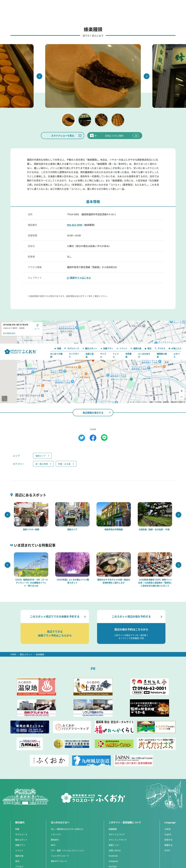Viewport: 186px width, 868px height.
Task: Open the モデルコース header menu item
Action: (x=72, y=348)
